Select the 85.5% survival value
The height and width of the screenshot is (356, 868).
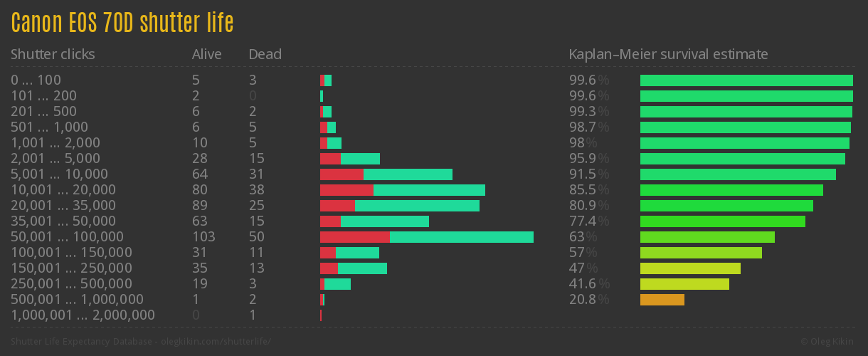pyautogui.click(x=588, y=190)
